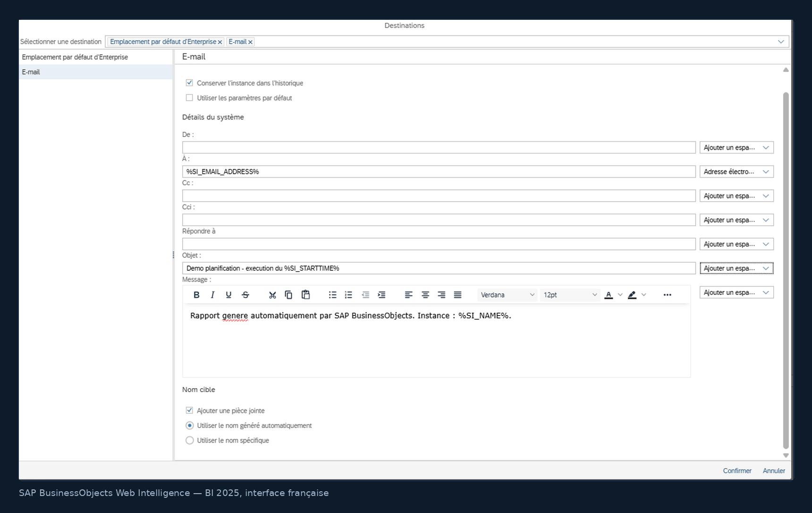
Task: Insert a bulleted list
Action: pos(332,295)
